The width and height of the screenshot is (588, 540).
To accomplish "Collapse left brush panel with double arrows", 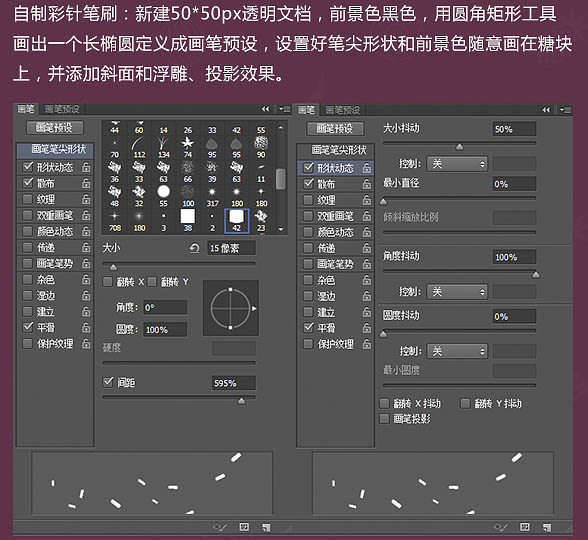I will coord(266,109).
